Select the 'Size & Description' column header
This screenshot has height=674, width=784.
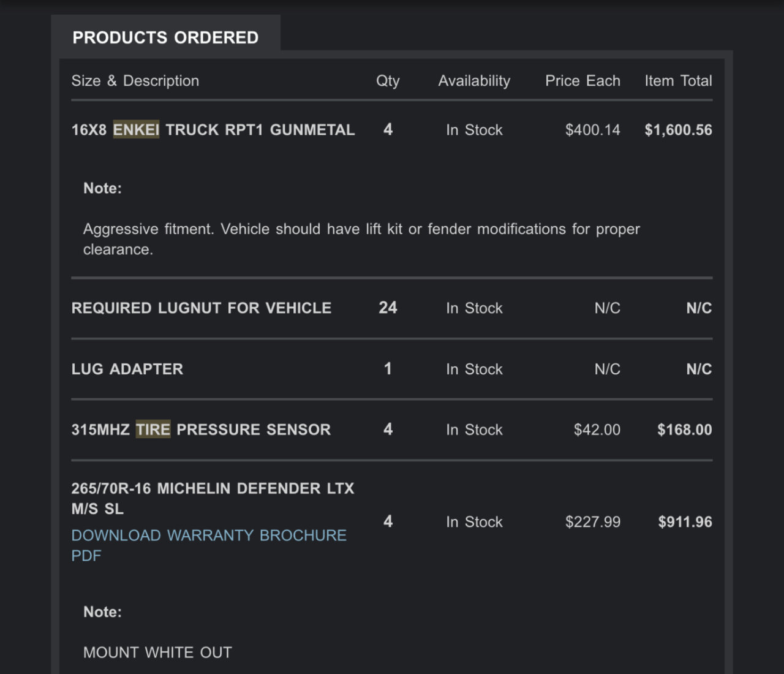[x=135, y=81]
